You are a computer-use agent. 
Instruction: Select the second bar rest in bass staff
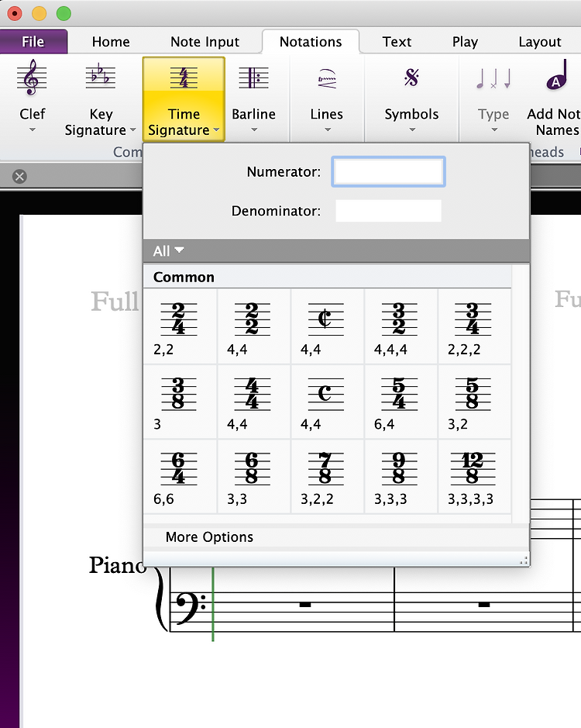(x=484, y=605)
